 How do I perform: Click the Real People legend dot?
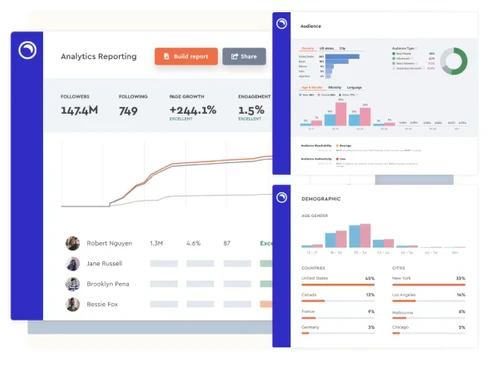(394, 53)
